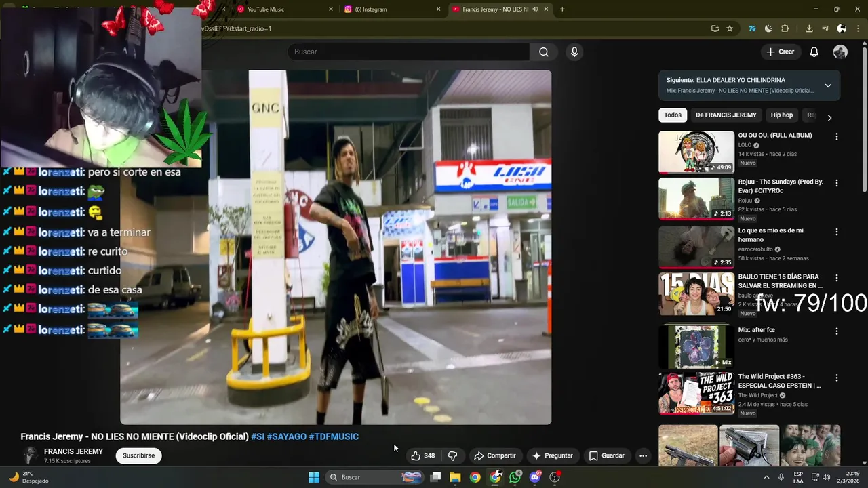Close the YouTube Music tab
This screenshot has width=868, height=488.
click(x=331, y=9)
